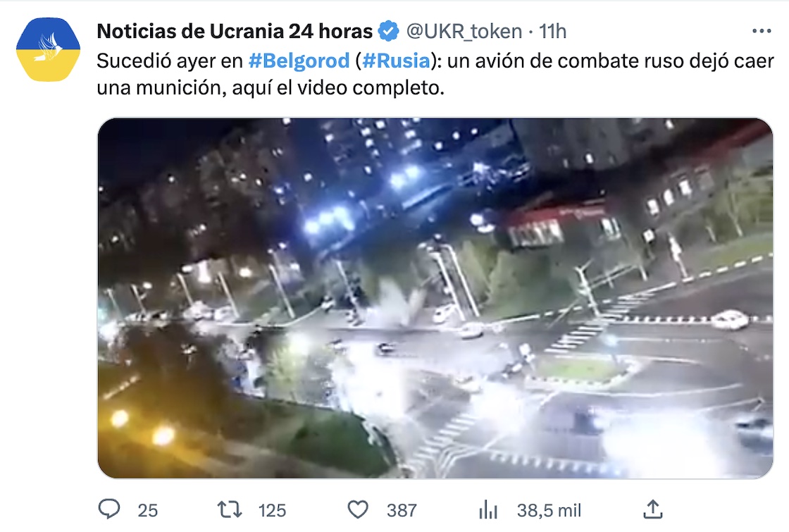The height and width of the screenshot is (532, 789).
Task: Click the @UKR_token handle
Action: tap(464, 32)
